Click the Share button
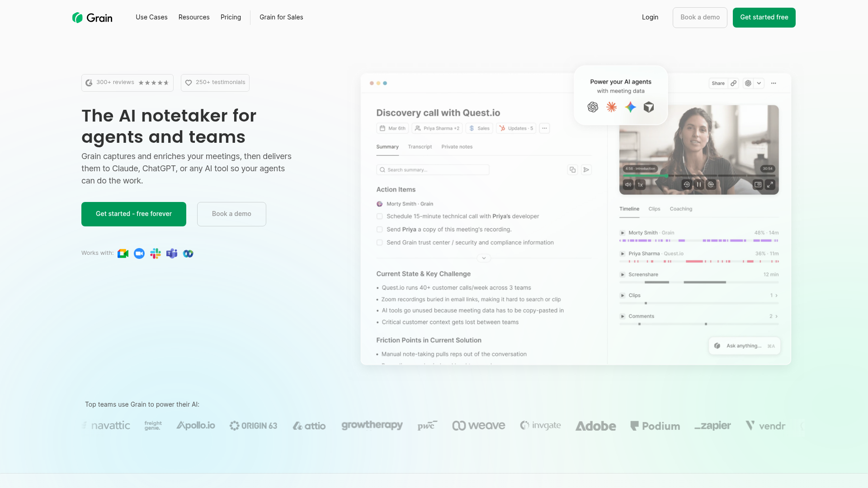 (718, 83)
